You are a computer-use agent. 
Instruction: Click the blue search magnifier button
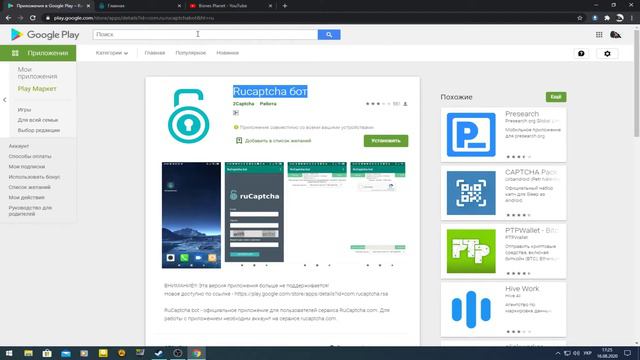(329, 35)
